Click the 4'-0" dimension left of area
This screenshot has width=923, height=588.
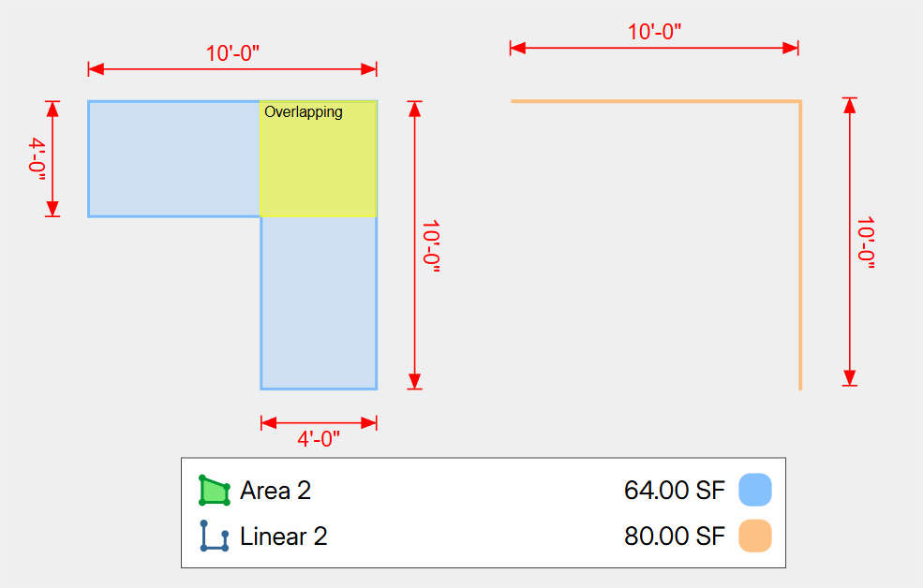(37, 159)
